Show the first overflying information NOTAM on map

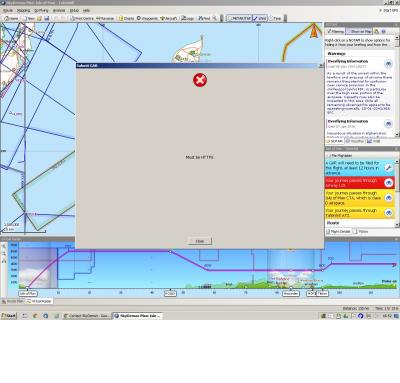(388, 64)
